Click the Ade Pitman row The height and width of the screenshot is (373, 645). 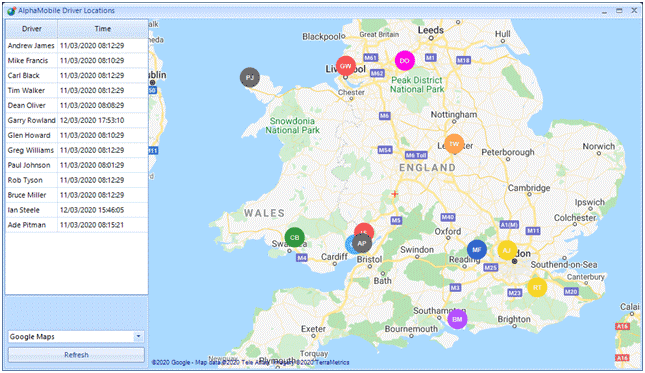[x=77, y=225]
